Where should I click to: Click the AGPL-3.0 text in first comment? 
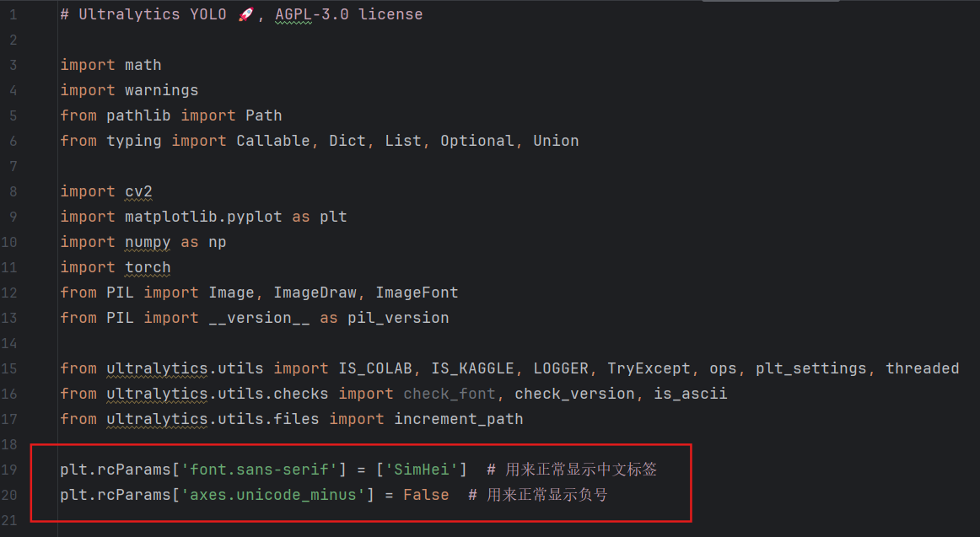[312, 14]
